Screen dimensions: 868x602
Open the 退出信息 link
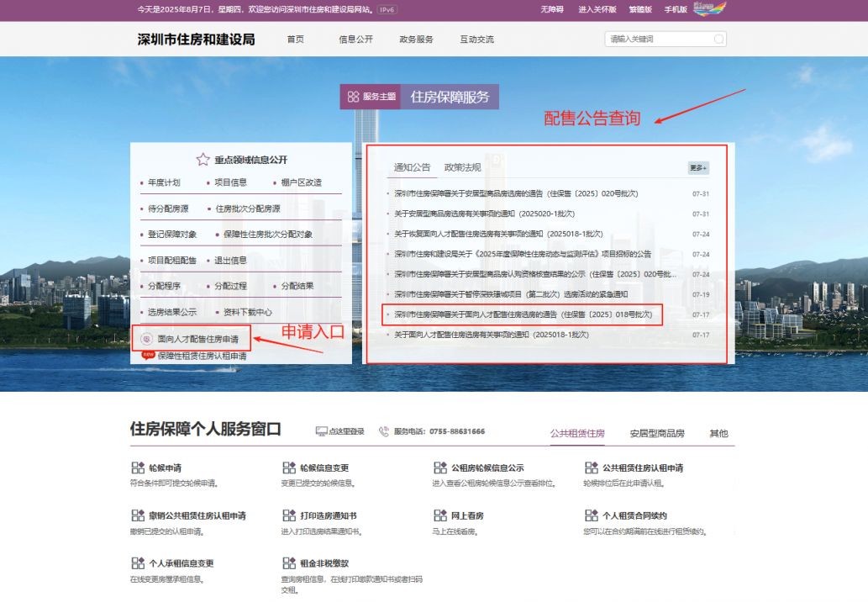pos(230,260)
